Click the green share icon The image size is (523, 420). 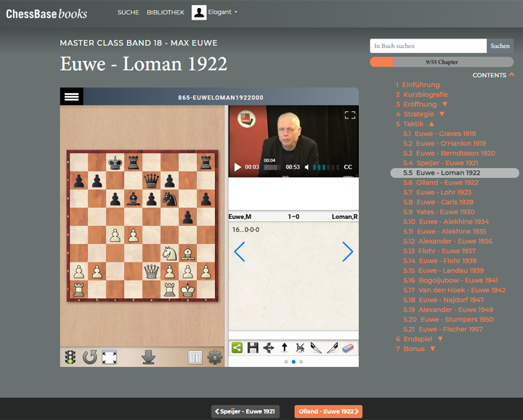click(x=237, y=348)
